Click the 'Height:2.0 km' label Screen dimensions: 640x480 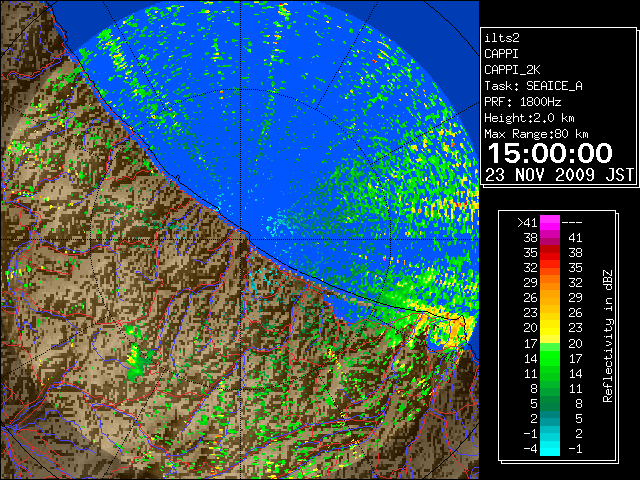[529, 118]
